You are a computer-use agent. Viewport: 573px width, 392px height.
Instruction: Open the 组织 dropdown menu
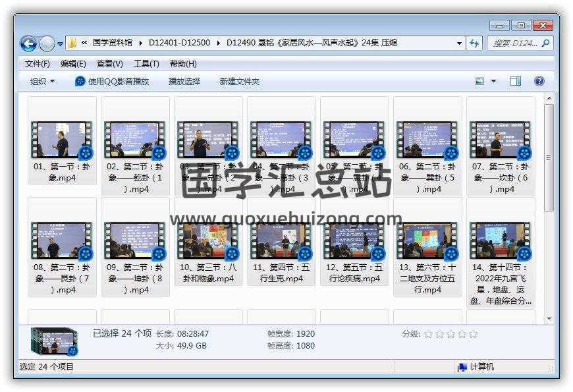coord(42,81)
